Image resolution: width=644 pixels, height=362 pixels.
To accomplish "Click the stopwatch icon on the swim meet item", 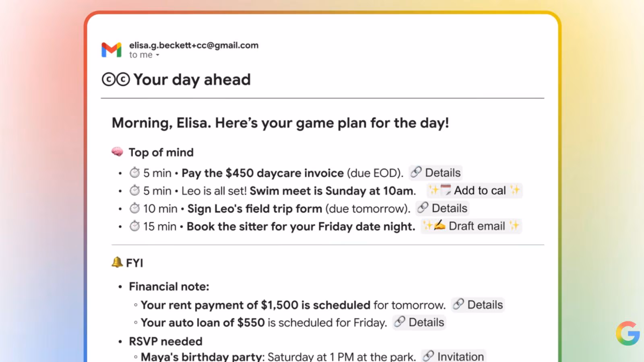I will [x=134, y=191].
